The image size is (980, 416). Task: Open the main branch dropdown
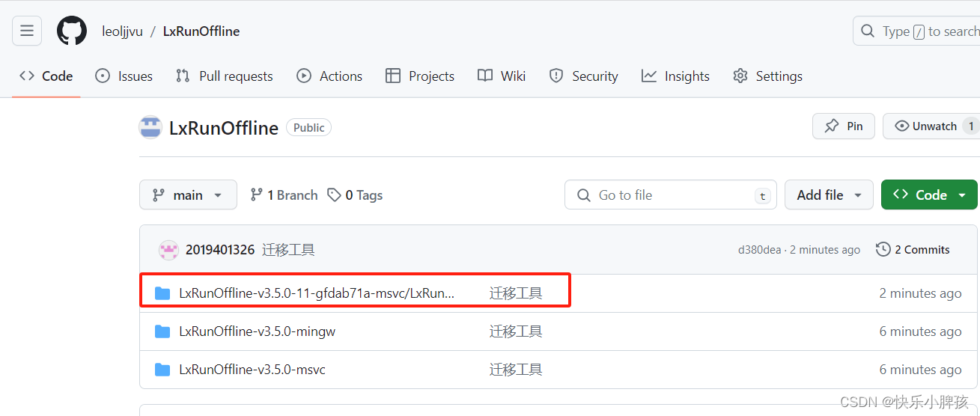[x=188, y=195]
